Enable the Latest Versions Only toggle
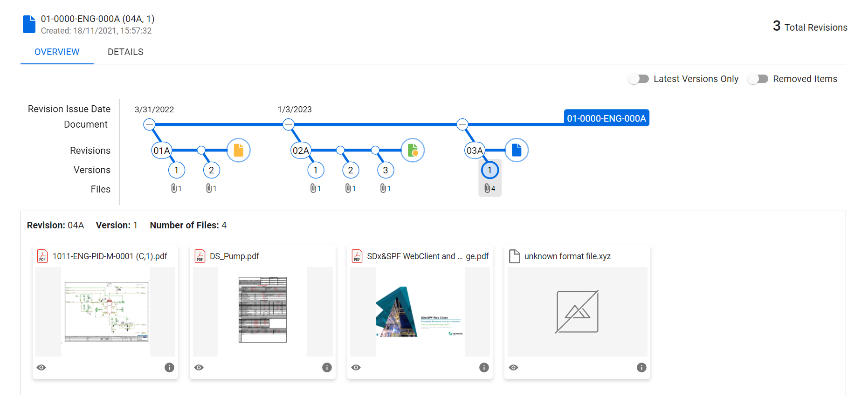 (639, 79)
